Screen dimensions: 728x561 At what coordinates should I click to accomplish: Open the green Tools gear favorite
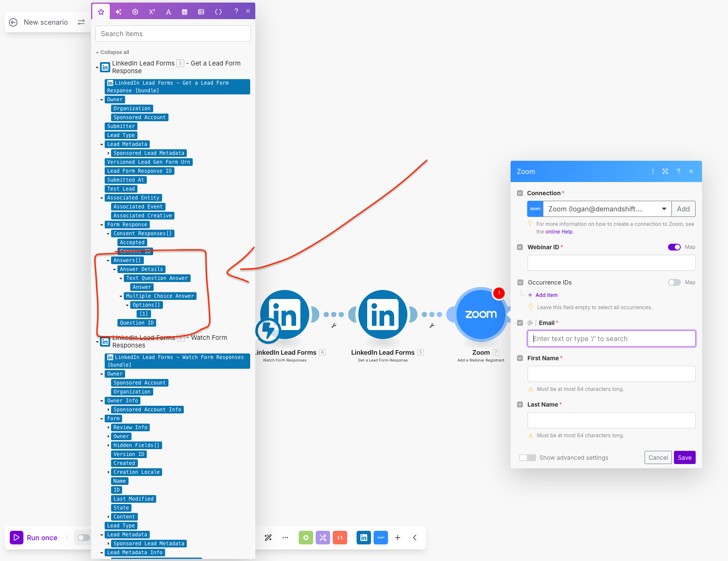[305, 538]
